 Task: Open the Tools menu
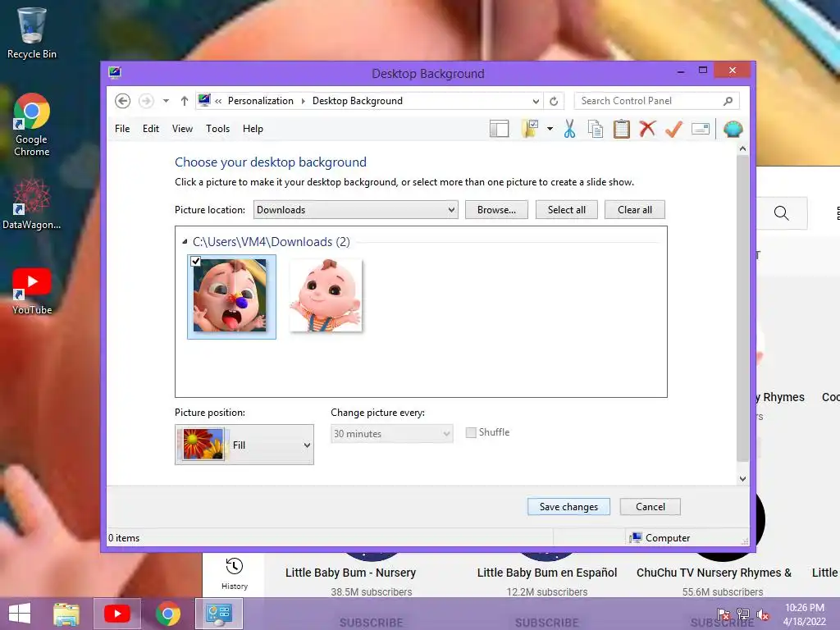pos(217,129)
